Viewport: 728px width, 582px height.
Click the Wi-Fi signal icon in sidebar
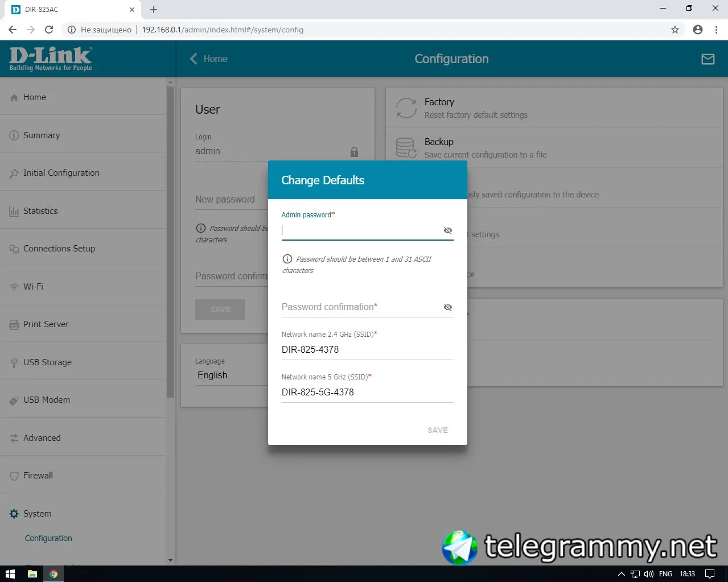[x=14, y=287]
